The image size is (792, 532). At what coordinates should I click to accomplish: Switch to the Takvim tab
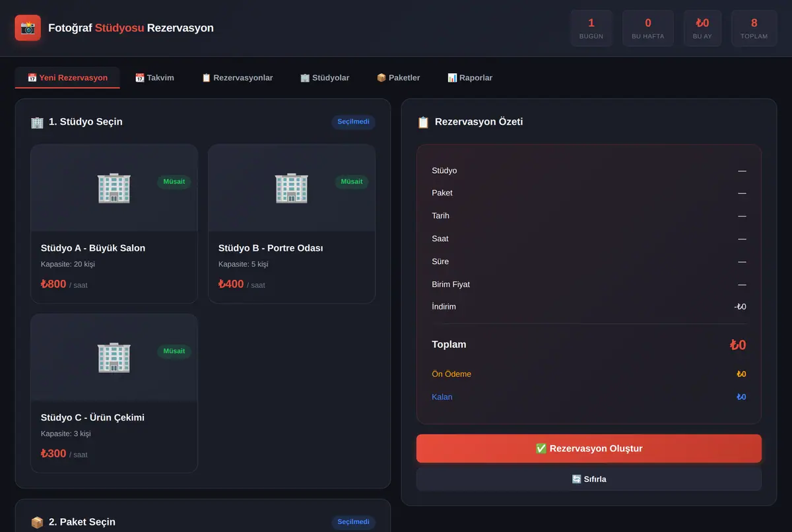[154, 78]
